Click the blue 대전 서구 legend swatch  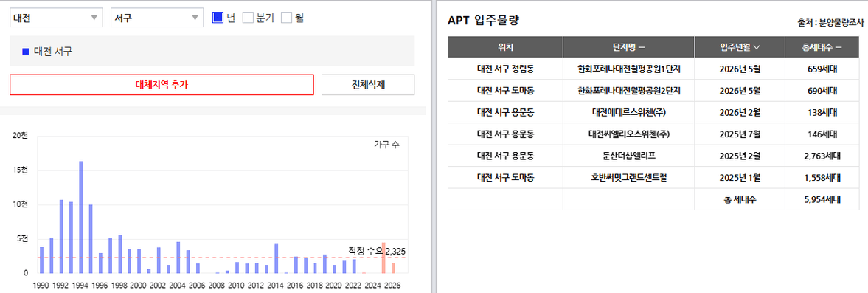26,52
